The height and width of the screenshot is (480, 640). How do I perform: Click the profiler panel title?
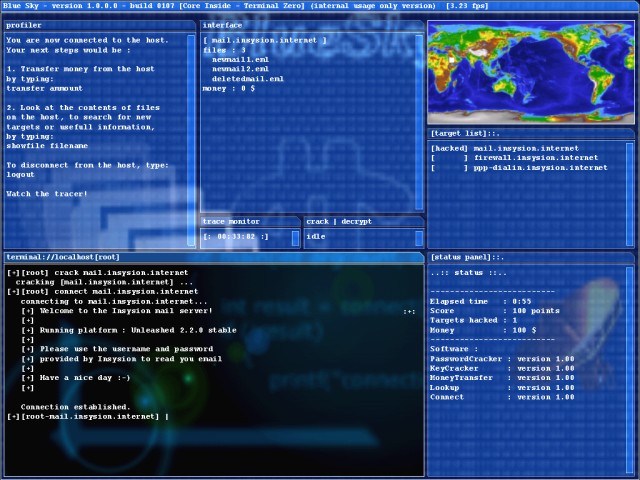point(24,25)
